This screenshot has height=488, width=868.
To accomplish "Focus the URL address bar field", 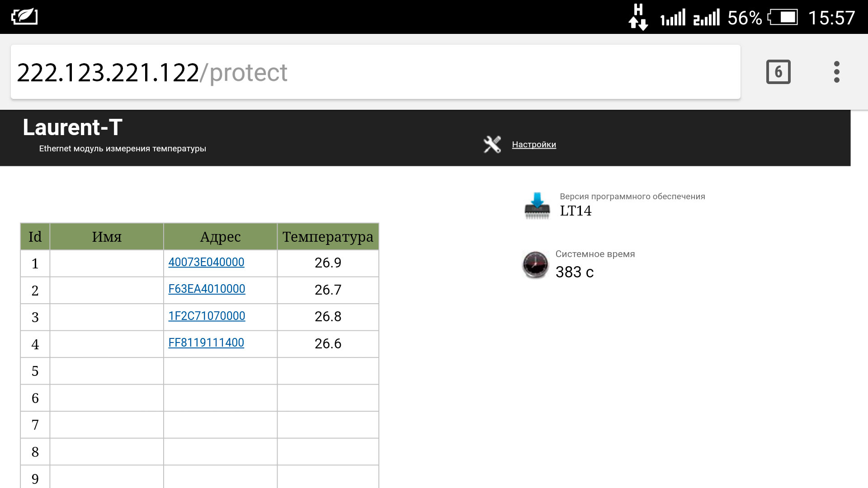I will [375, 72].
